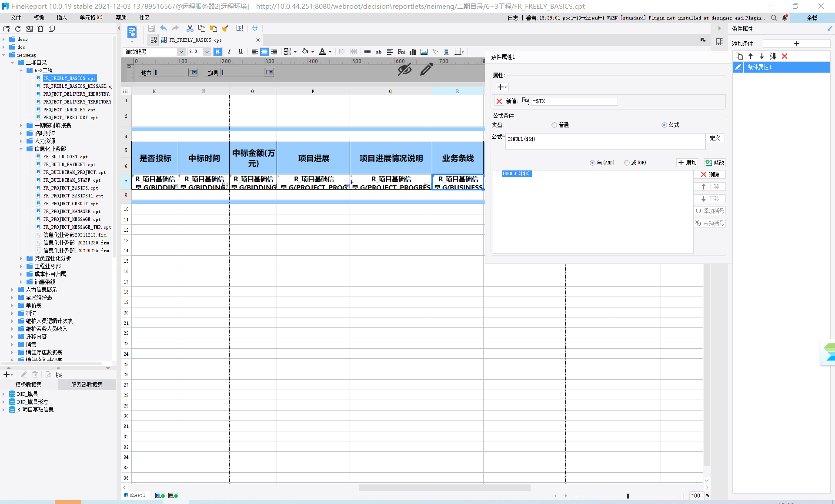835x504 pixels.
Task: Toggle parameter pane visibility eye icon
Action: 404,69
